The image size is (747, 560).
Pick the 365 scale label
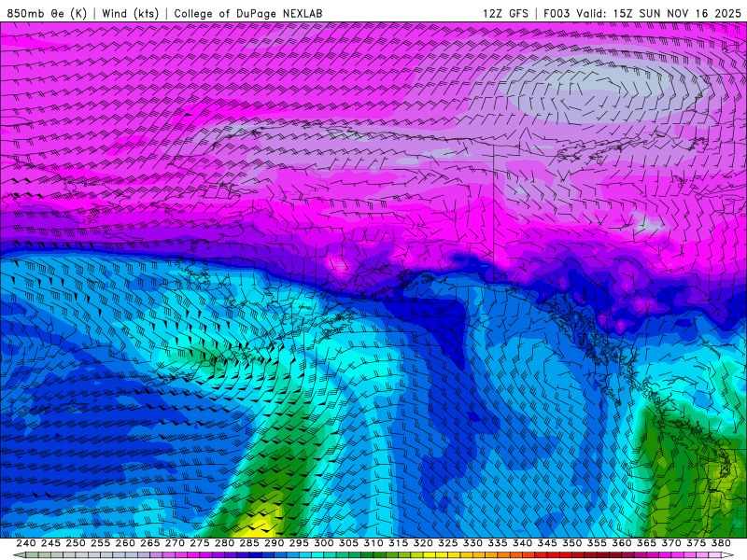pos(646,543)
